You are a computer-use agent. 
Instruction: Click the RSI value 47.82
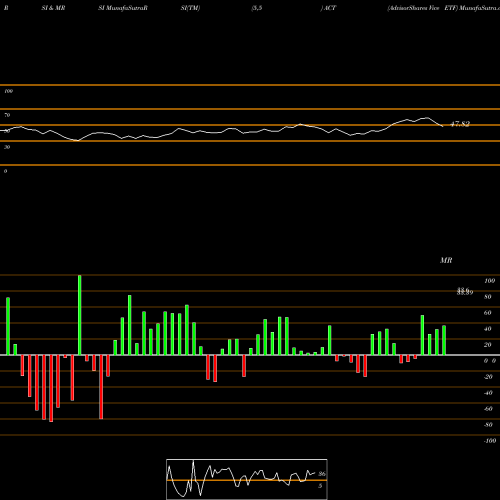click(460, 124)
